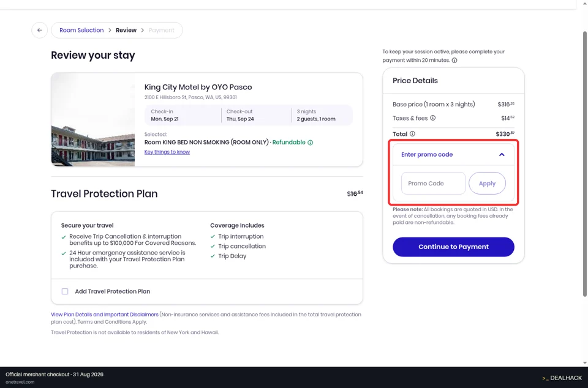Click Total amount $330.87
Screen dimensions: 588x388
point(505,133)
